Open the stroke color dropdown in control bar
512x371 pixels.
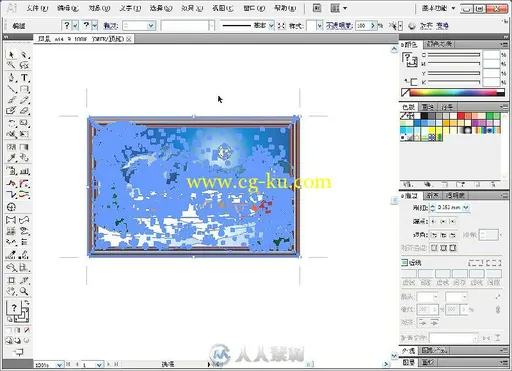95,25
